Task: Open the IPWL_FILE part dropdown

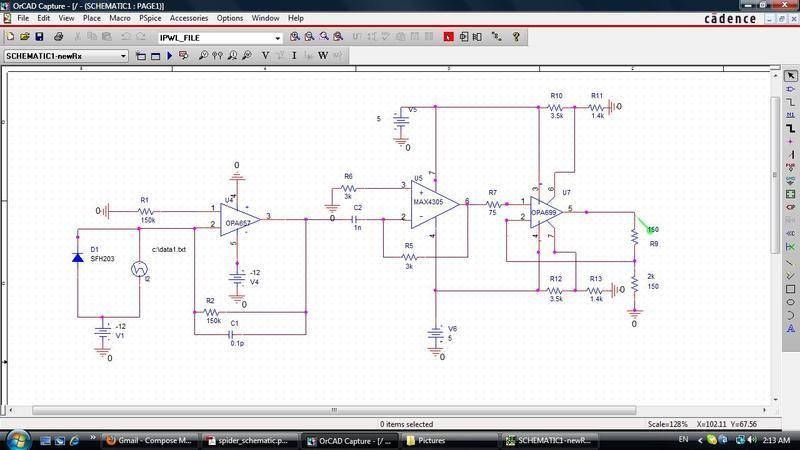Action: tap(277, 38)
